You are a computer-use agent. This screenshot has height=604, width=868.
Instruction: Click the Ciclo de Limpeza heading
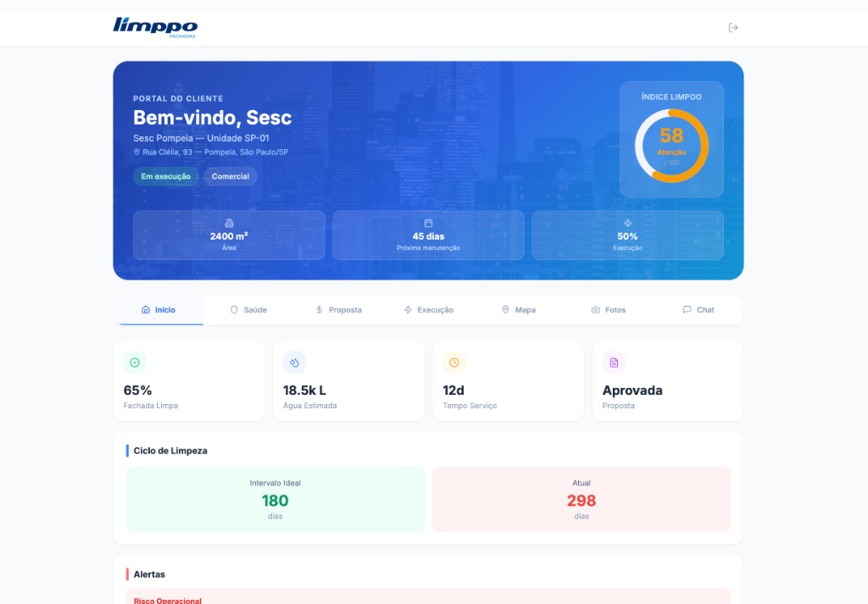click(170, 451)
